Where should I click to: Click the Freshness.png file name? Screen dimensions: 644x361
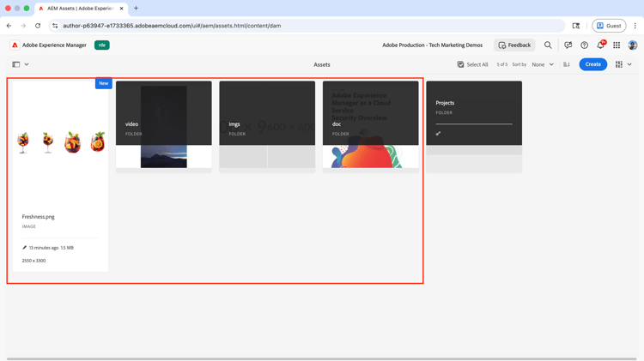(38, 217)
